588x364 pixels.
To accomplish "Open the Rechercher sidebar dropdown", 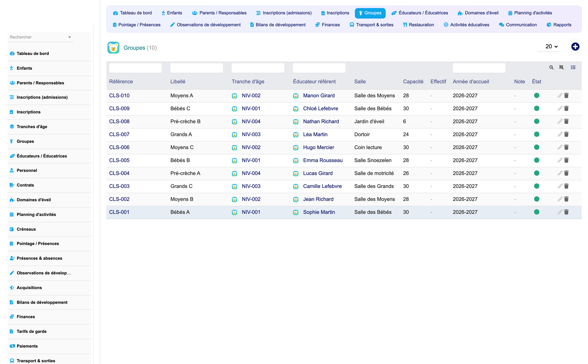I will coord(40,37).
